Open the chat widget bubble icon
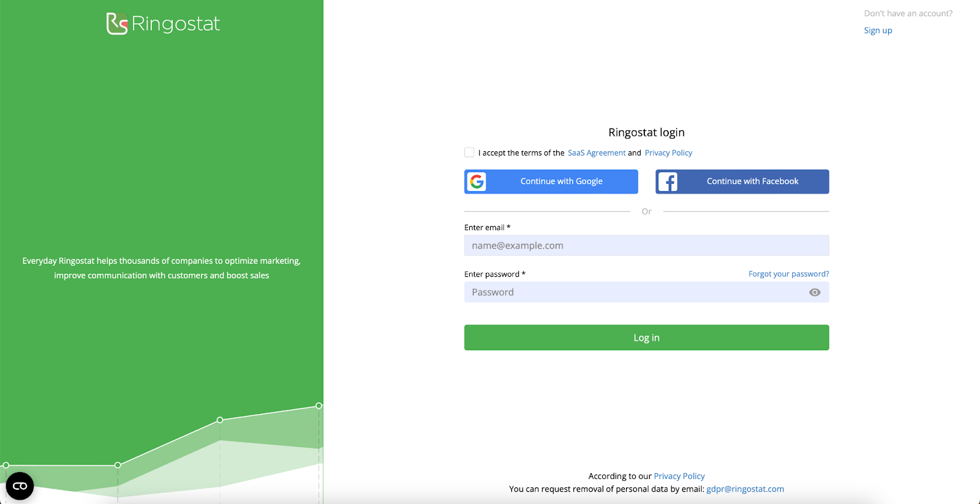This screenshot has height=504, width=980. coord(20,486)
